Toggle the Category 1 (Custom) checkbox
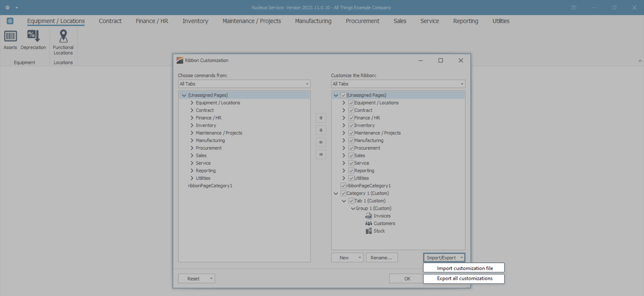Viewport: 644px width, 296px height. [343, 193]
